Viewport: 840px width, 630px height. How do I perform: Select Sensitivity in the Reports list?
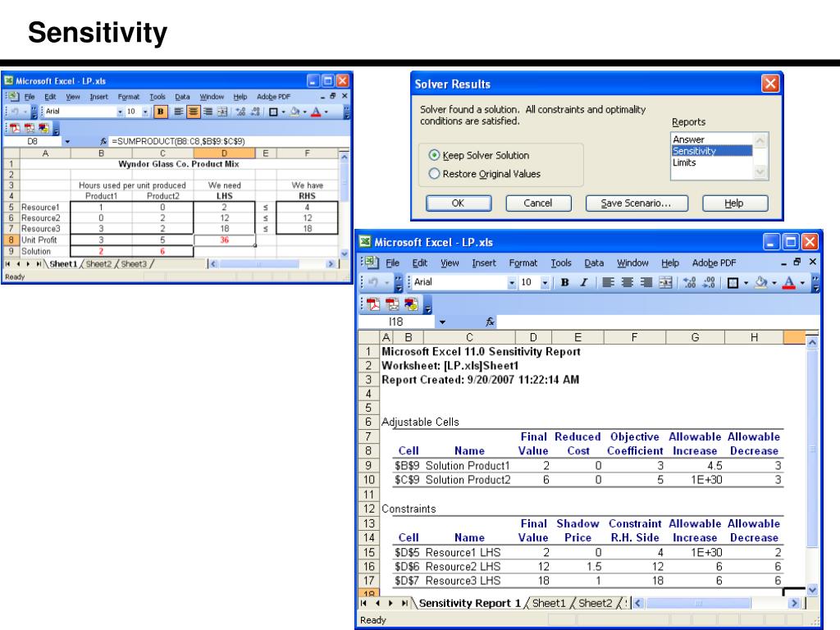[x=711, y=151]
